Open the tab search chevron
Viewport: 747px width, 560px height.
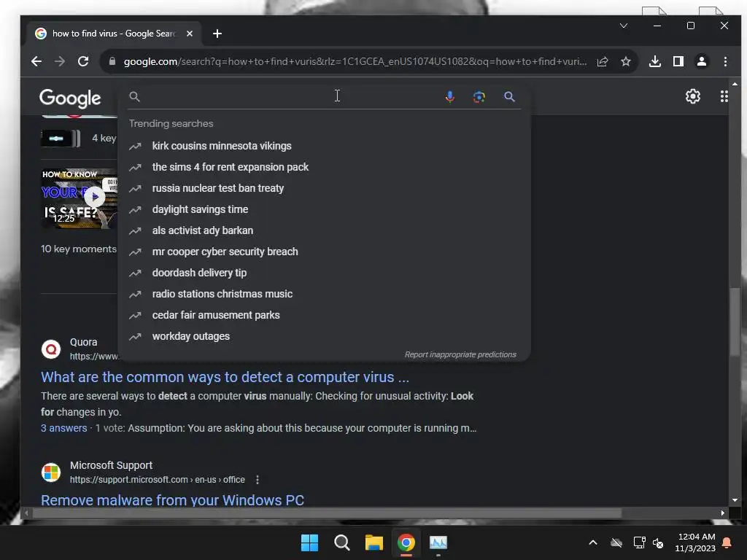[x=623, y=26]
